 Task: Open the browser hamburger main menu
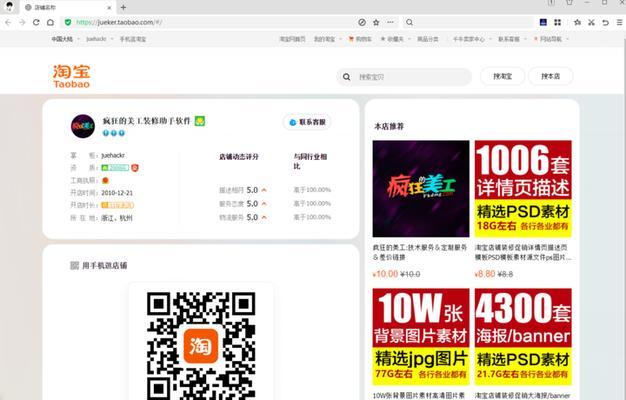620,22
